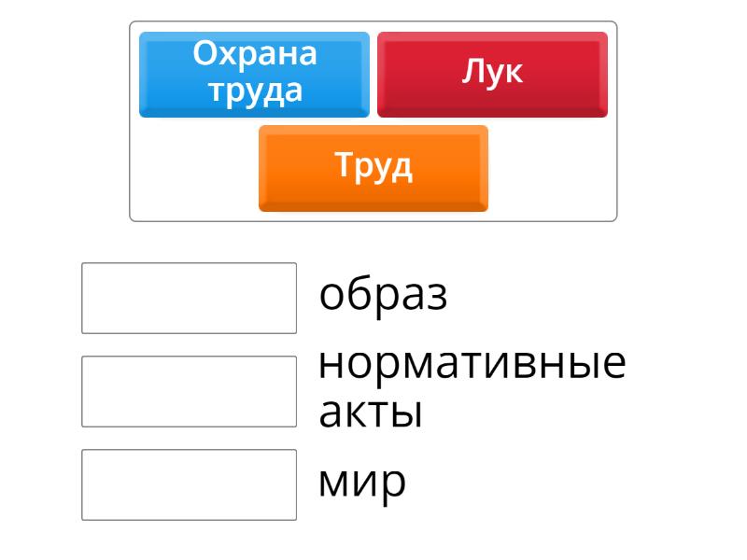Click the red "Лук" tile

[492, 74]
